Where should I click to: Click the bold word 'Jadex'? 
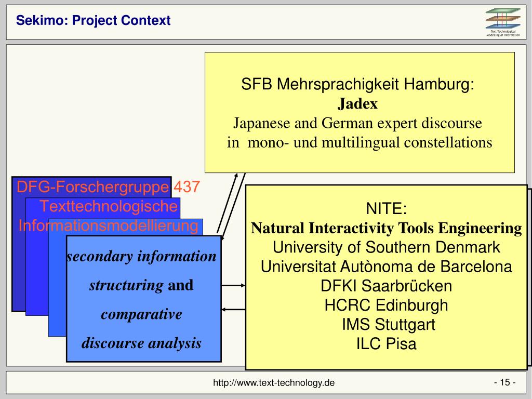point(357,103)
